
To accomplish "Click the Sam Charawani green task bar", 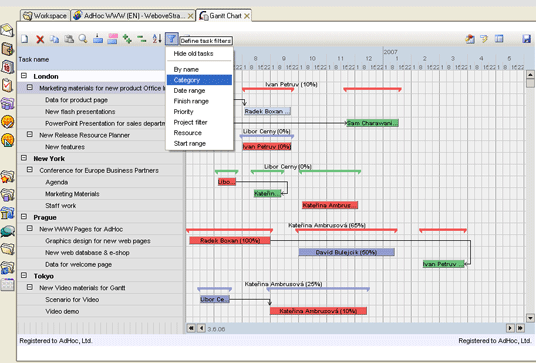I will click(x=373, y=123).
